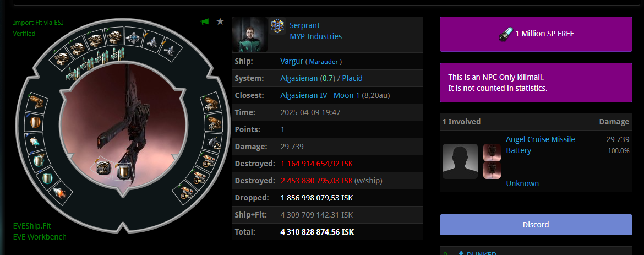This screenshot has width=644, height=255.
Task: Follow the Import Fit via ESI link
Action: pyautogui.click(x=38, y=23)
